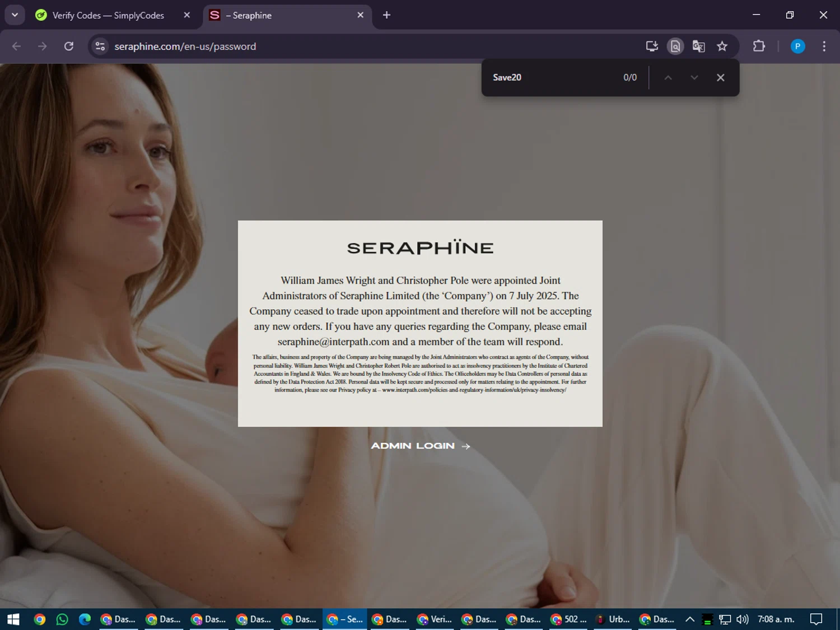Click the install app icon in address bar
This screenshot has width=840, height=630.
pyautogui.click(x=652, y=46)
